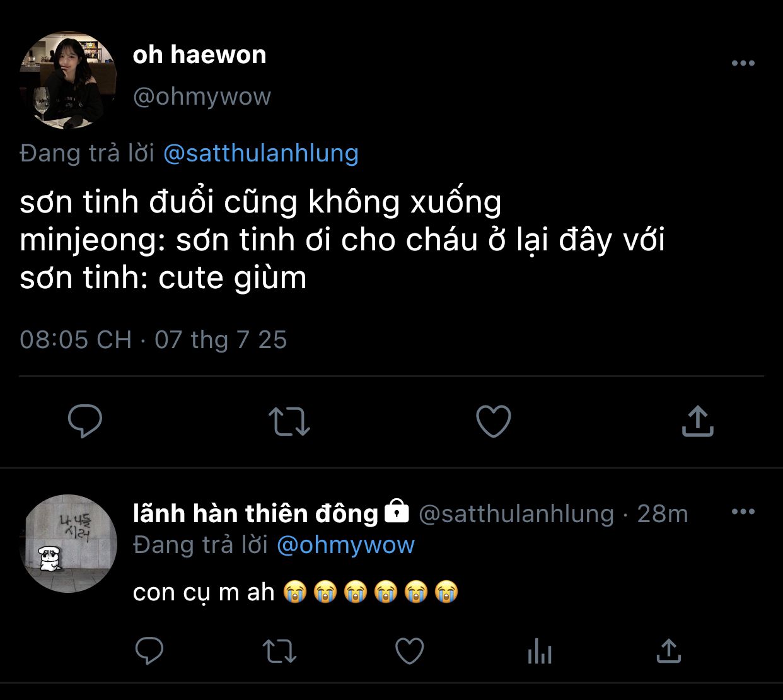The height and width of the screenshot is (700, 783).
Task: Retweet the main tweet by @ohmywow
Action: [x=289, y=421]
